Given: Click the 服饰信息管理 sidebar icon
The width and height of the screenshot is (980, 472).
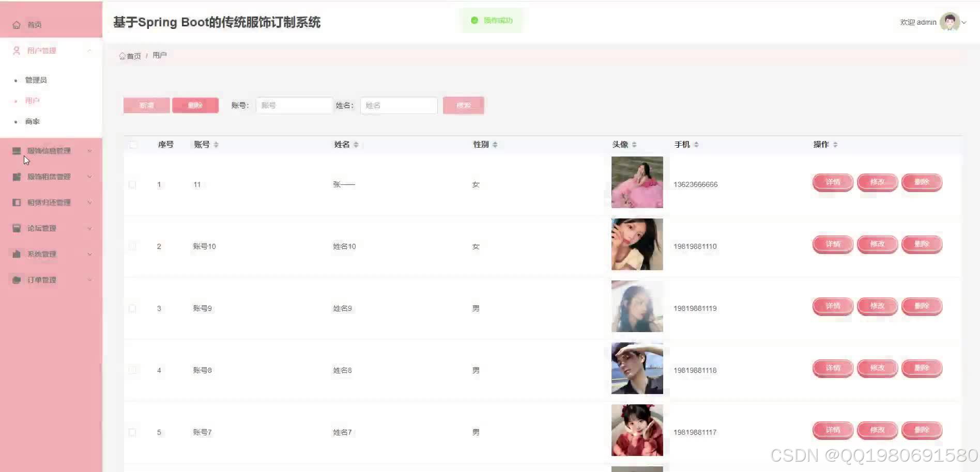Looking at the screenshot, I should click(17, 151).
